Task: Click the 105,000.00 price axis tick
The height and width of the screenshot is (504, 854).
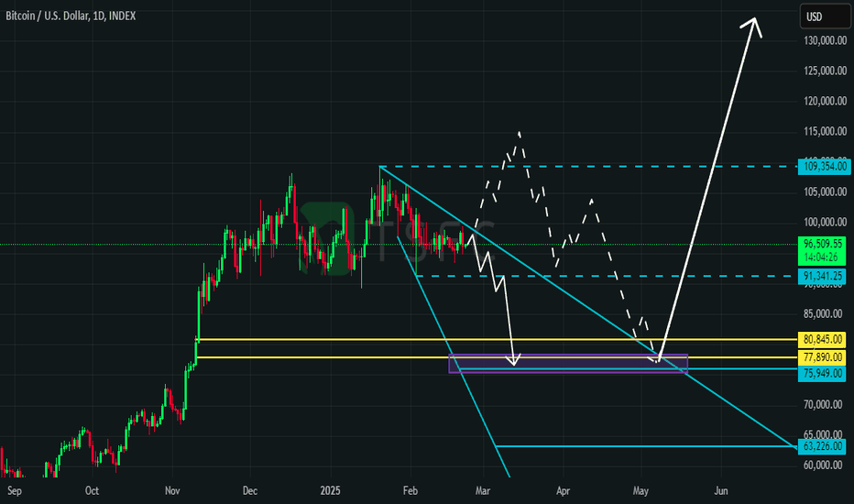Action: (825, 192)
